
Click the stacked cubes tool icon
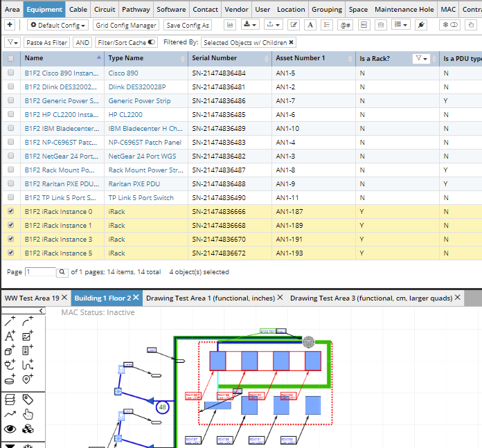click(x=28, y=429)
